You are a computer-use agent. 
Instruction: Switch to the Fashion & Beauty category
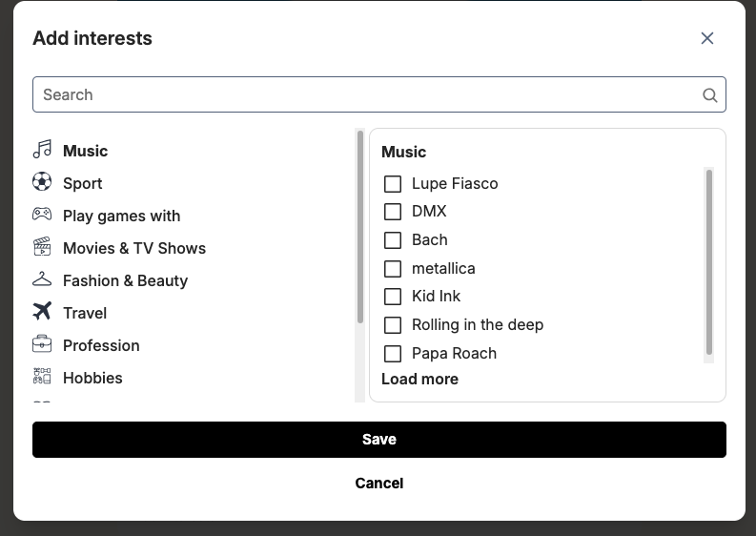pyautogui.click(x=125, y=280)
